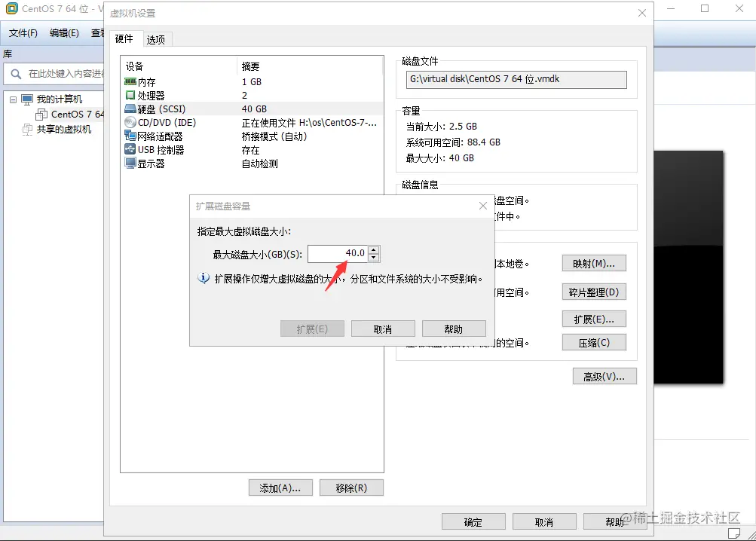Select 我的计算机 tree item

pos(60,99)
